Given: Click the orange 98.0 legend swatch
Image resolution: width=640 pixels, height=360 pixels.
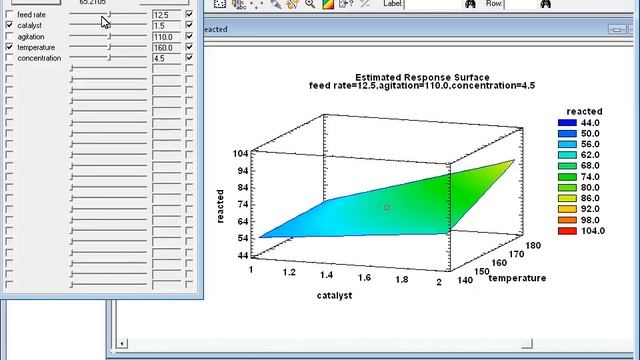Looking at the screenshot, I should pos(567,220).
